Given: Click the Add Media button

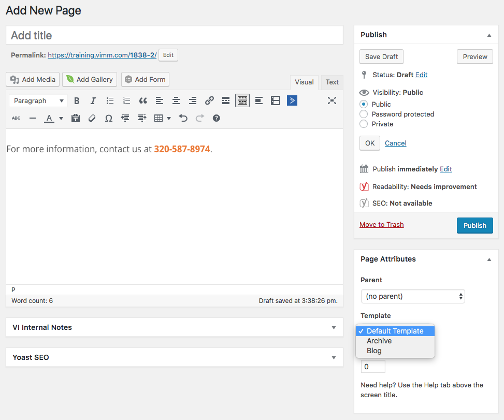Looking at the screenshot, I should [33, 79].
